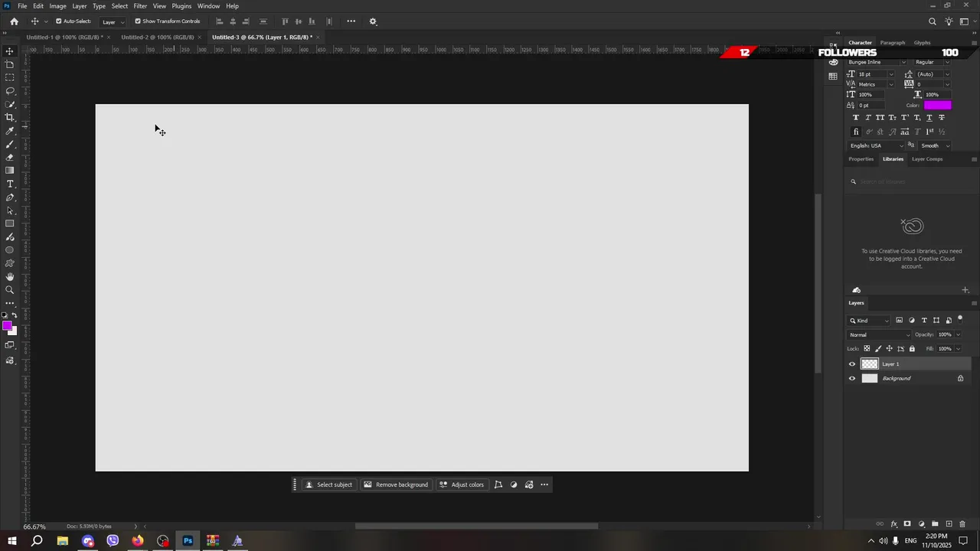Open the options bar settings gear

coord(373,21)
